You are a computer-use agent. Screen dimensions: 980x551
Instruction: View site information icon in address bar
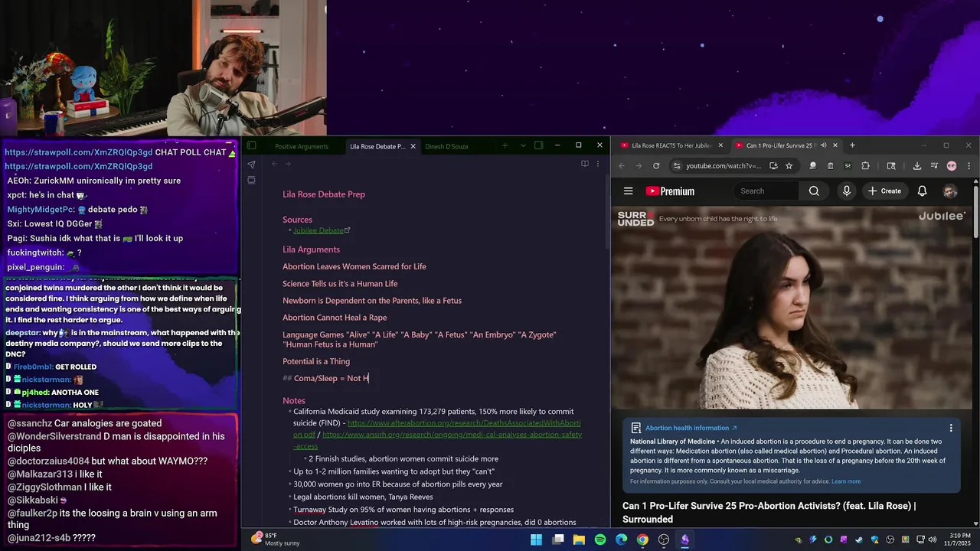click(x=676, y=165)
